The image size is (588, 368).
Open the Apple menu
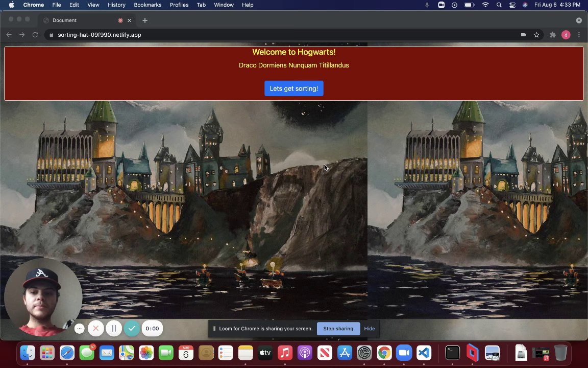12,5
